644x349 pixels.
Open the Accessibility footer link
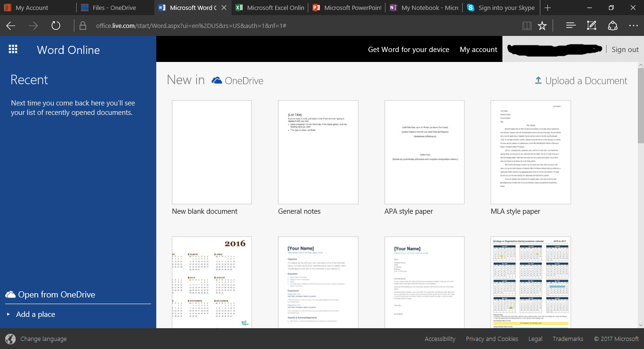click(x=440, y=339)
